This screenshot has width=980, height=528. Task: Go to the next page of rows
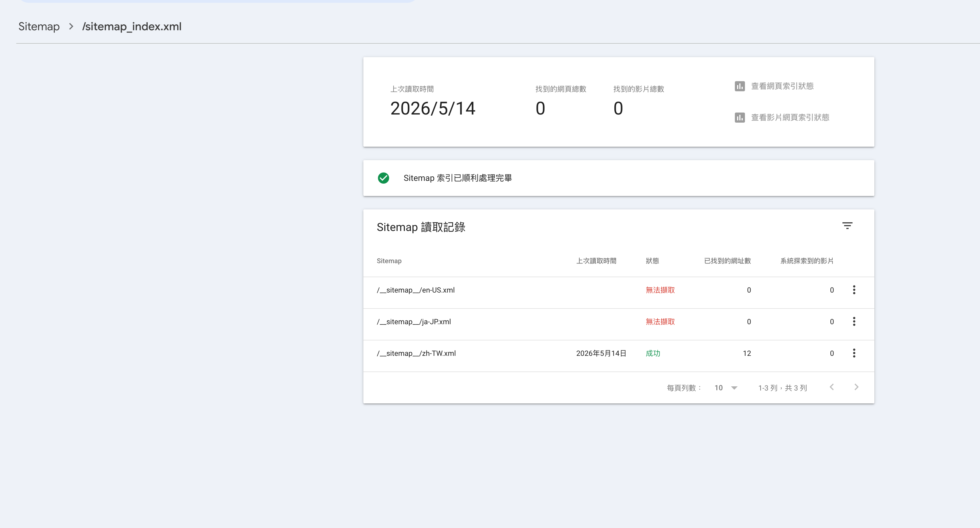point(856,387)
